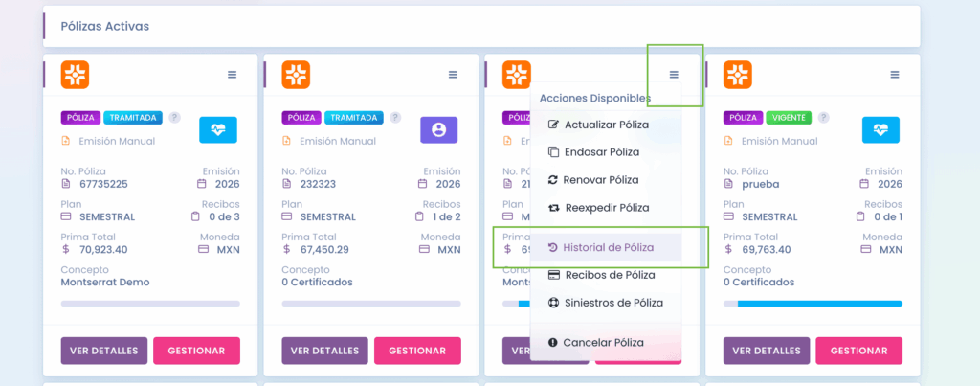Select Renovar Póliza menu entry
980x386 pixels.
[x=606, y=179]
